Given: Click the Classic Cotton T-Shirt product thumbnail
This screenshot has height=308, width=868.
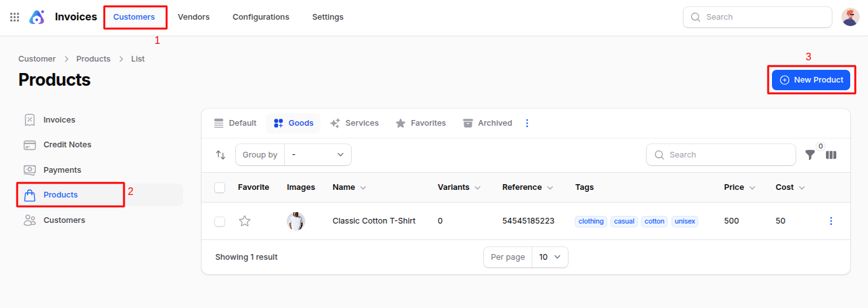Looking at the screenshot, I should pyautogui.click(x=296, y=221).
